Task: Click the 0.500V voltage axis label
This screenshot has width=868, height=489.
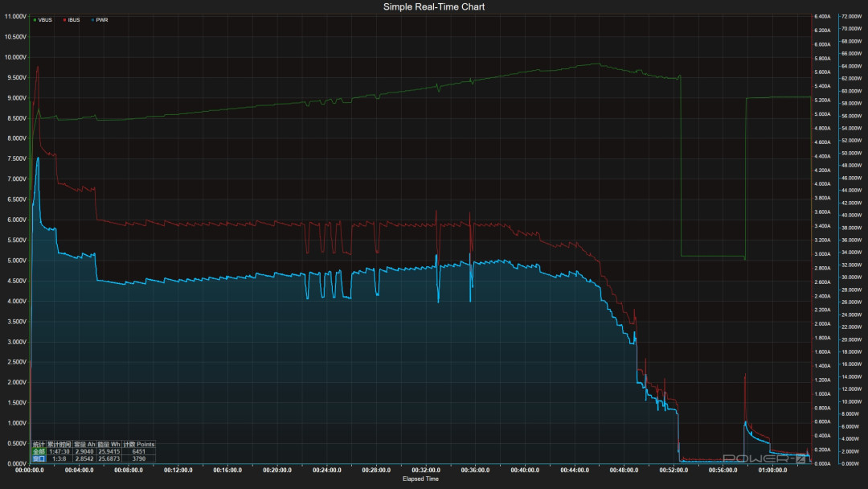Action: [x=17, y=444]
